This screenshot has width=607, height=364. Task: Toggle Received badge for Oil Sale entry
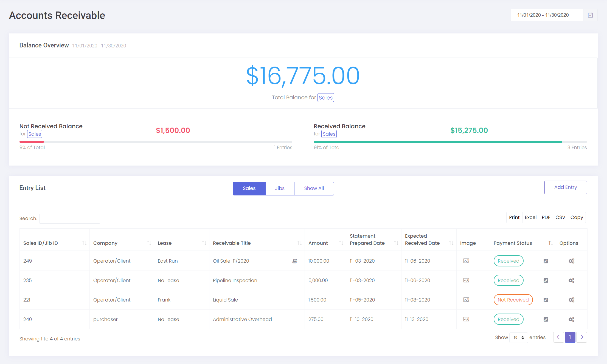(x=508, y=261)
